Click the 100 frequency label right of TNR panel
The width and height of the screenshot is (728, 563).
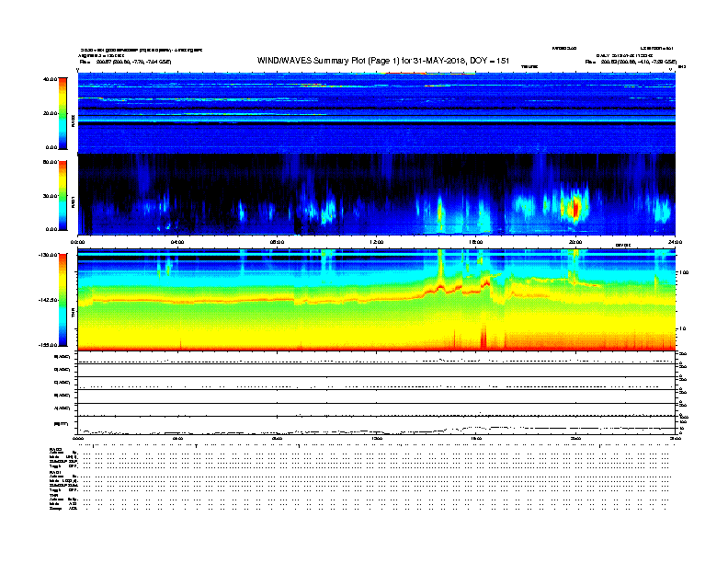pyautogui.click(x=684, y=272)
